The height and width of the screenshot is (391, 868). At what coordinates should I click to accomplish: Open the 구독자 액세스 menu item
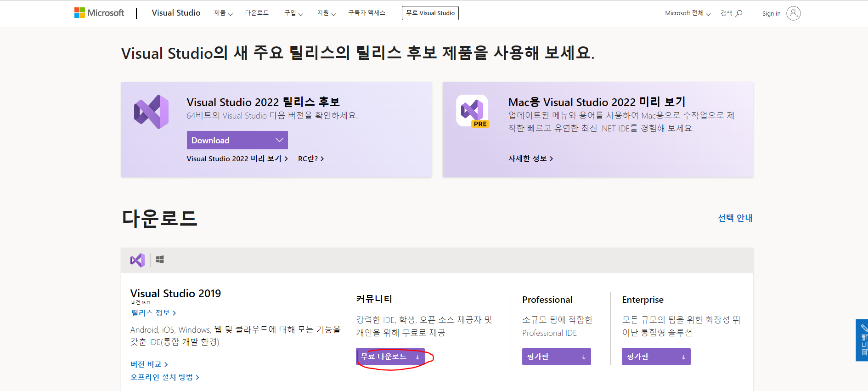click(x=366, y=13)
